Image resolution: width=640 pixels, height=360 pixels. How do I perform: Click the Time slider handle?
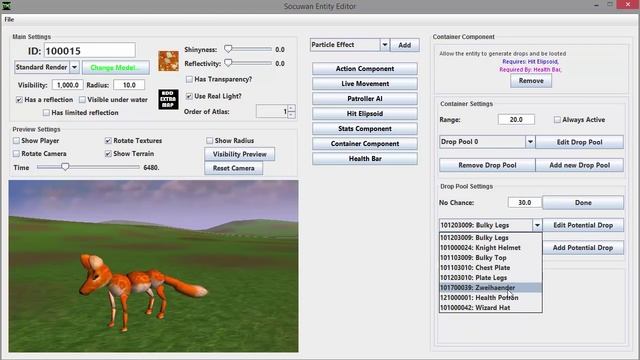[65, 167]
